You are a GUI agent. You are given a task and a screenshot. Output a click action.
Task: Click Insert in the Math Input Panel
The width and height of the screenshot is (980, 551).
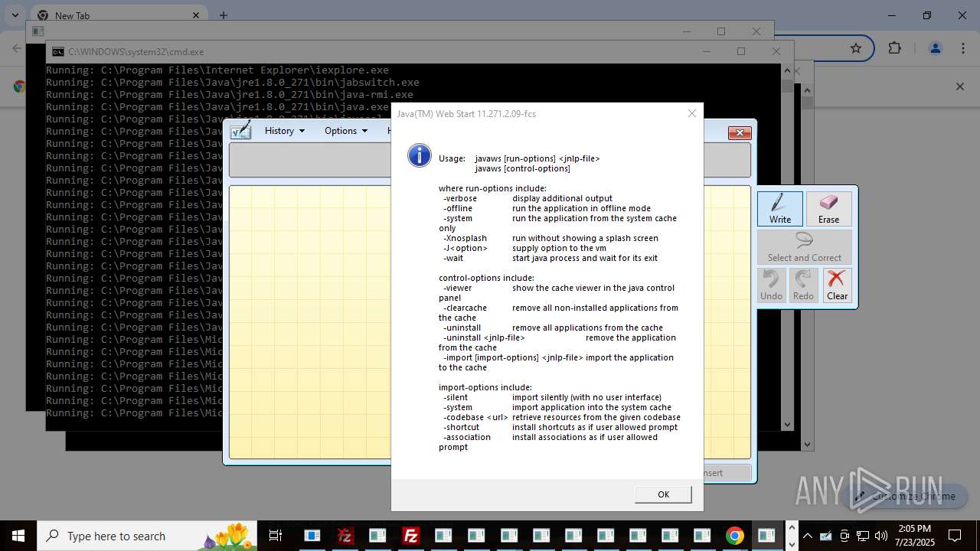(x=727, y=473)
